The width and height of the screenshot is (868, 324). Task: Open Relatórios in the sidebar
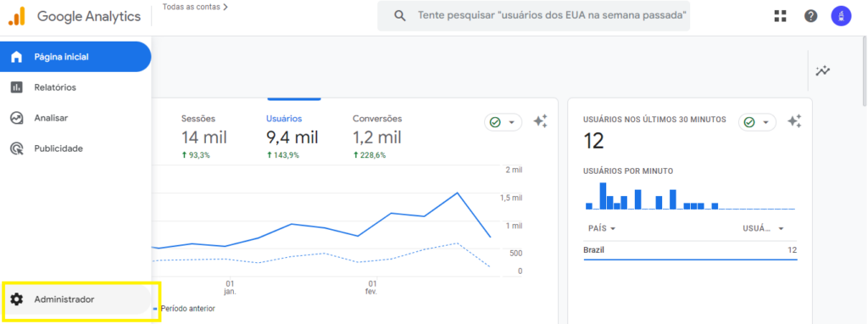tap(75, 87)
